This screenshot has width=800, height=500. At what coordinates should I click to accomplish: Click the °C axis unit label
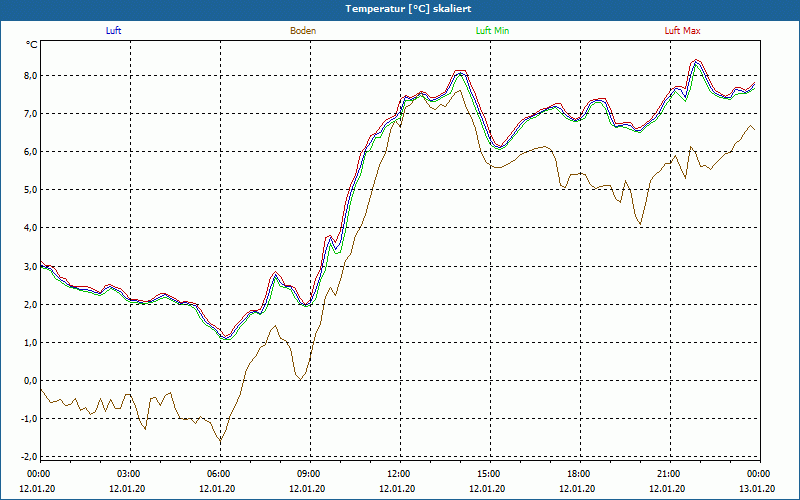click(32, 45)
